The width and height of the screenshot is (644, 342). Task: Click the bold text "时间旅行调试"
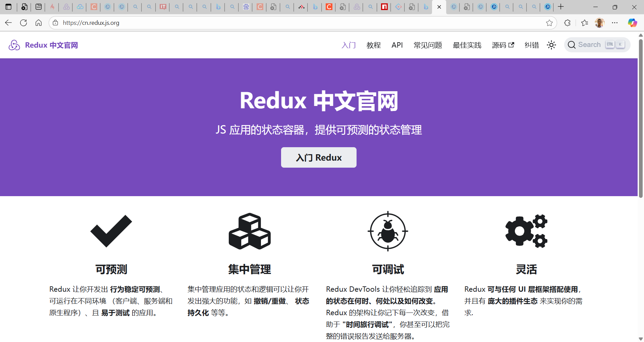tap(367, 325)
